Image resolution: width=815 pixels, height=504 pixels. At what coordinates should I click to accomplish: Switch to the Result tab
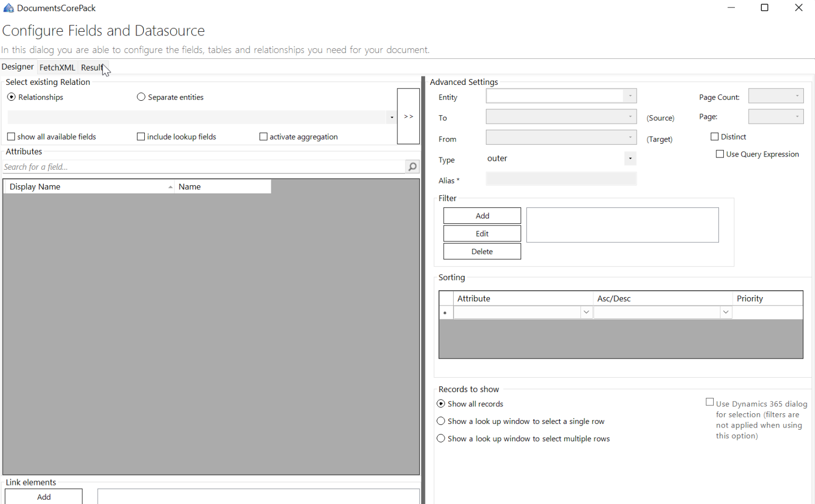point(92,67)
